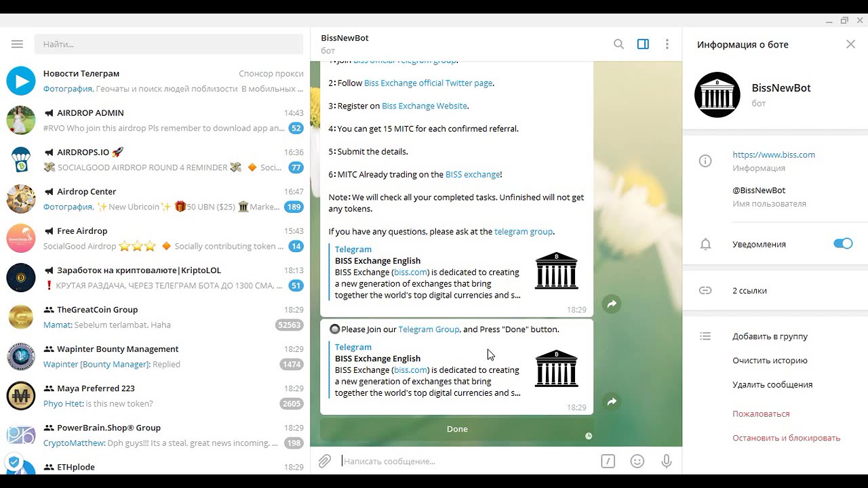This screenshot has width=868, height=488.
Task: Open Telegram Group link in Please Join message
Action: (x=429, y=329)
